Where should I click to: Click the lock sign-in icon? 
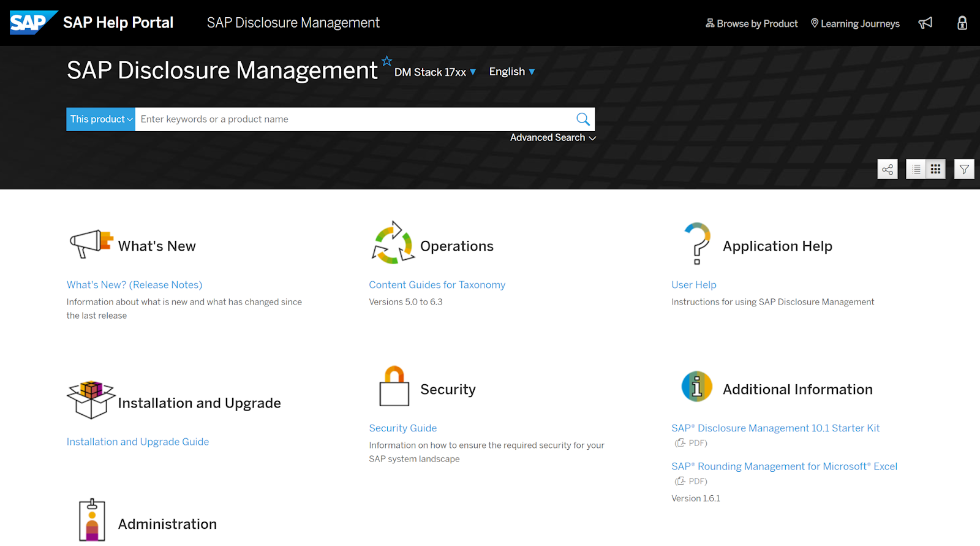pos(962,23)
